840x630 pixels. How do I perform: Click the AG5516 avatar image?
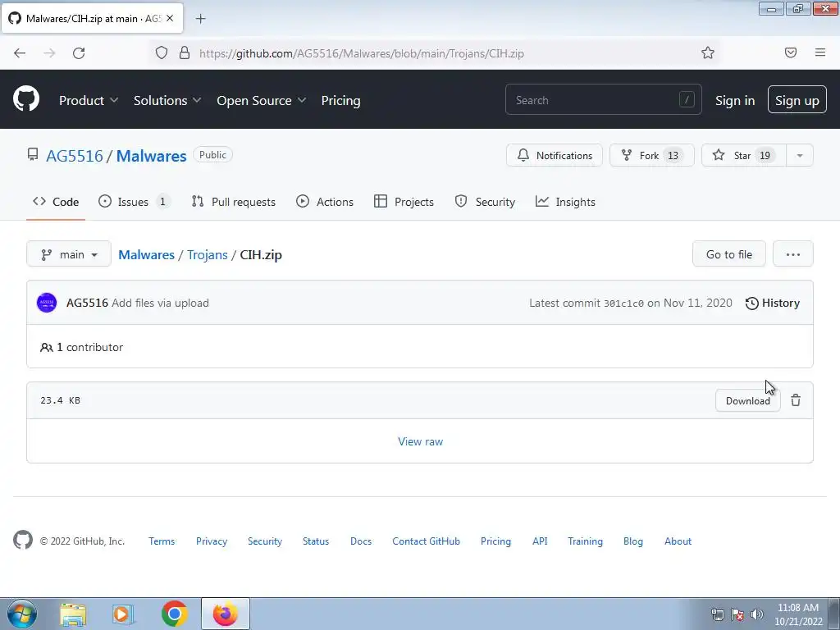47,303
